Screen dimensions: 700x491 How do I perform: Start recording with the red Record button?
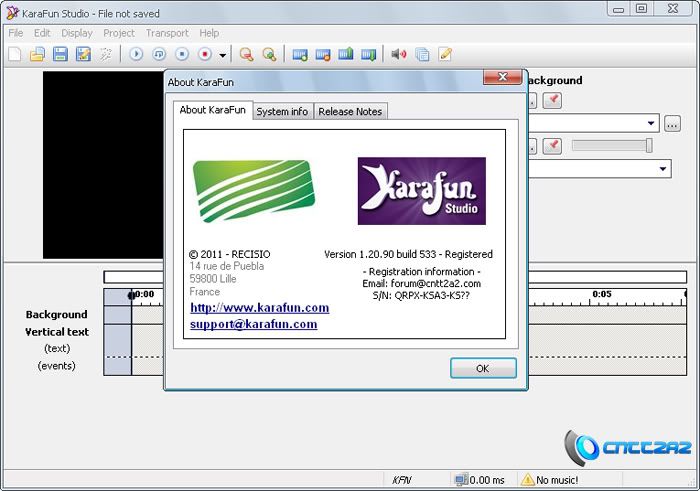(204, 54)
